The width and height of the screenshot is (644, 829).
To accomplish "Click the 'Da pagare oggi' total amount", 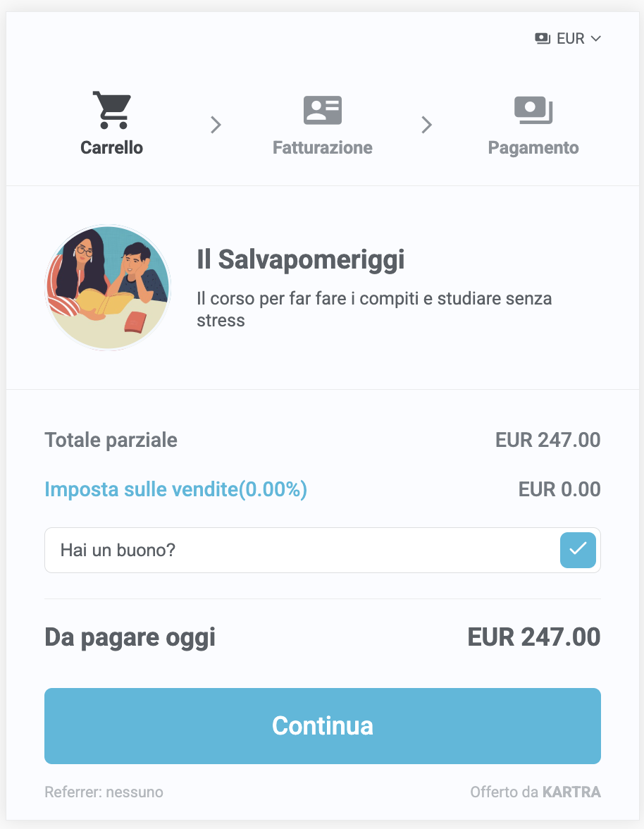I will coord(533,637).
